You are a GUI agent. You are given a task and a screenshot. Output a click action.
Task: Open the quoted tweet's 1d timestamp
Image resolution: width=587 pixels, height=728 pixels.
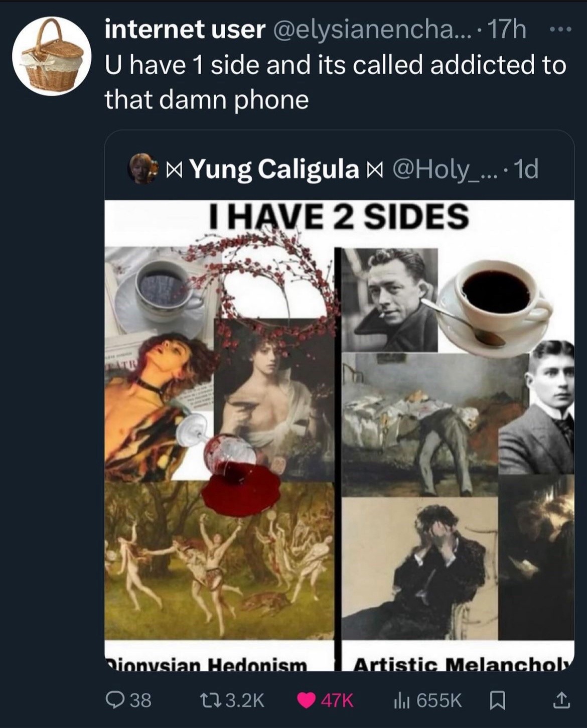526,169
